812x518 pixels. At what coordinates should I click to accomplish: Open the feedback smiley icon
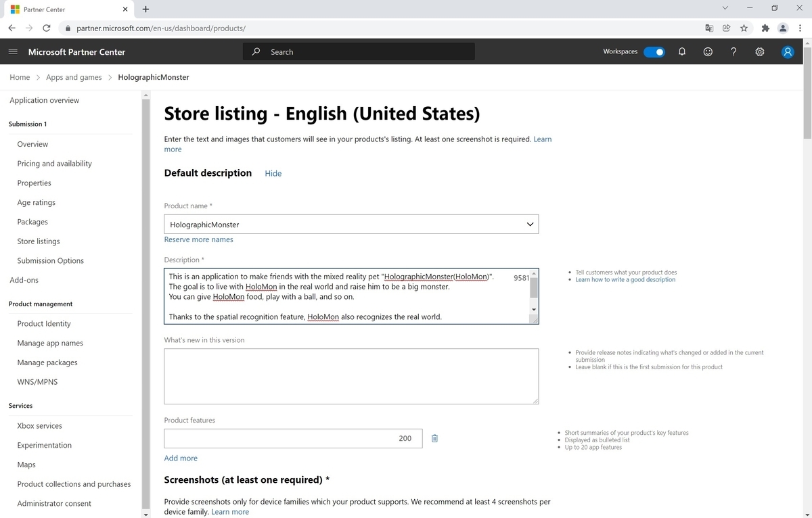708,51
